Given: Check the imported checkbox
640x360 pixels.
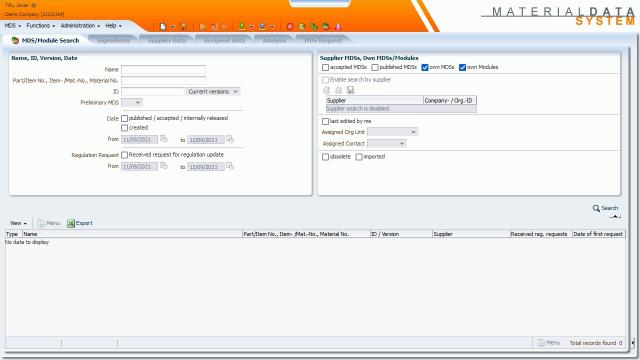Looking at the screenshot, I should click(359, 157).
